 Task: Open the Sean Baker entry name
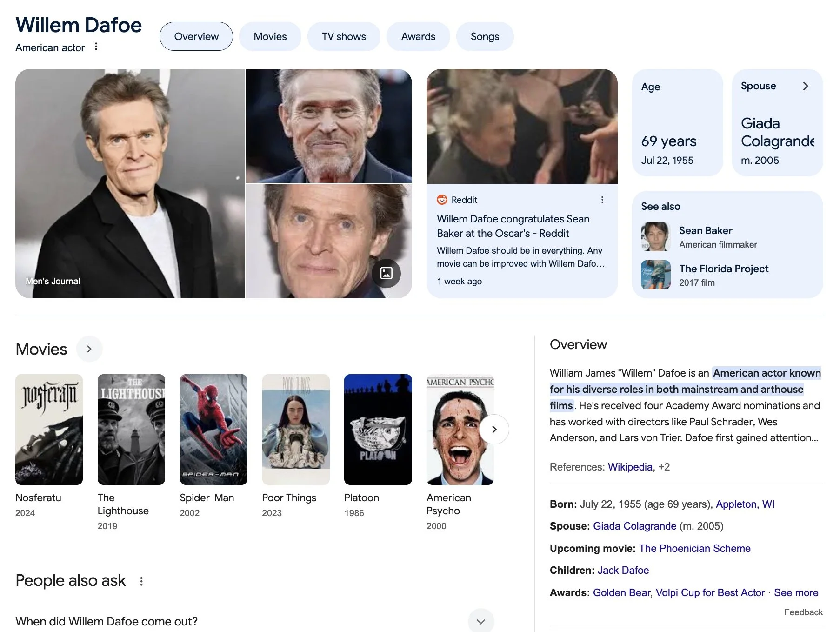pos(706,230)
